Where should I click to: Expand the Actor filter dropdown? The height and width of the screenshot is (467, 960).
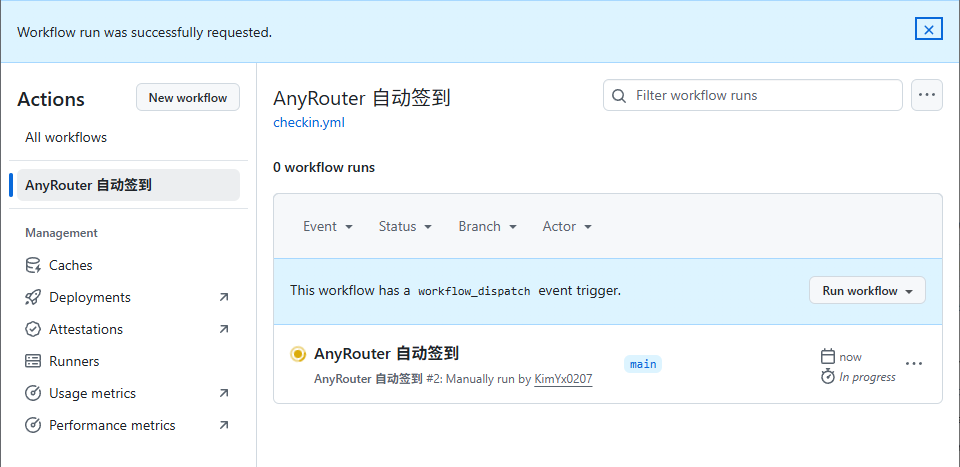click(x=567, y=226)
